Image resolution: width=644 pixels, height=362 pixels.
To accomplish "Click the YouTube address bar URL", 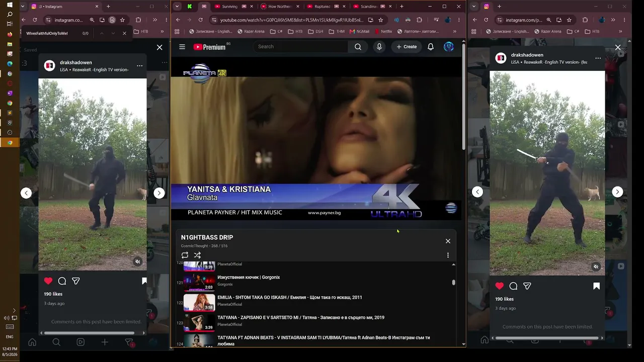I will [292, 20].
